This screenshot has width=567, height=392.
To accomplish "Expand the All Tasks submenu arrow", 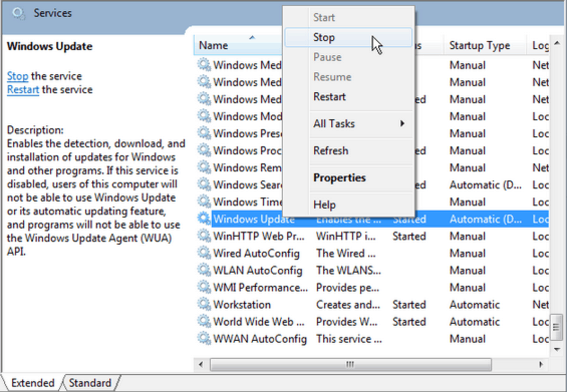I will click(x=402, y=123).
